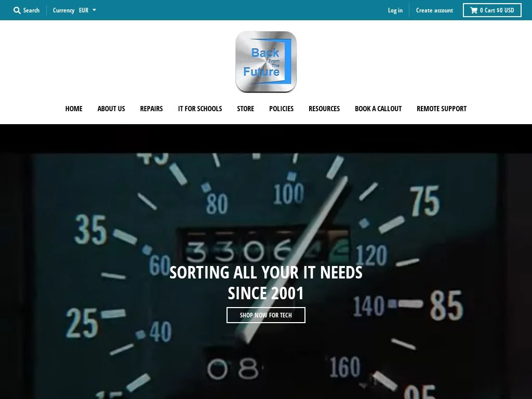Click the Search text in top bar
Screen dimensions: 532x399
[31, 10]
